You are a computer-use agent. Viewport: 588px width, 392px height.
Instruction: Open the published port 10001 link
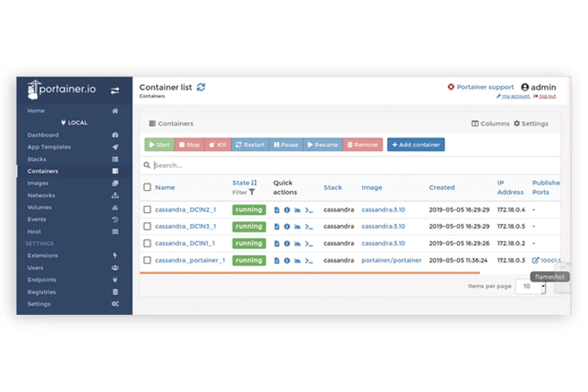pyautogui.click(x=546, y=260)
